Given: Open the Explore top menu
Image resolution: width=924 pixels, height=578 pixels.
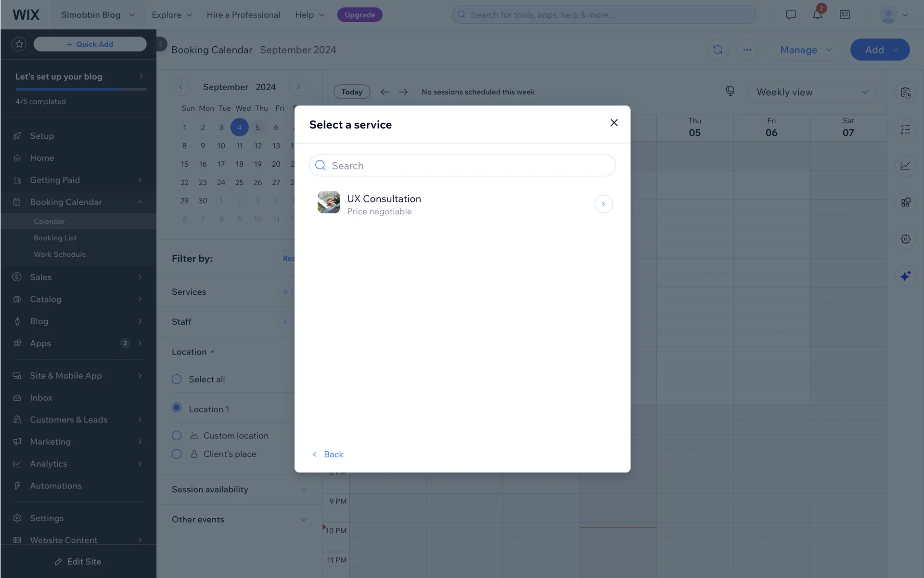Looking at the screenshot, I should [x=172, y=15].
